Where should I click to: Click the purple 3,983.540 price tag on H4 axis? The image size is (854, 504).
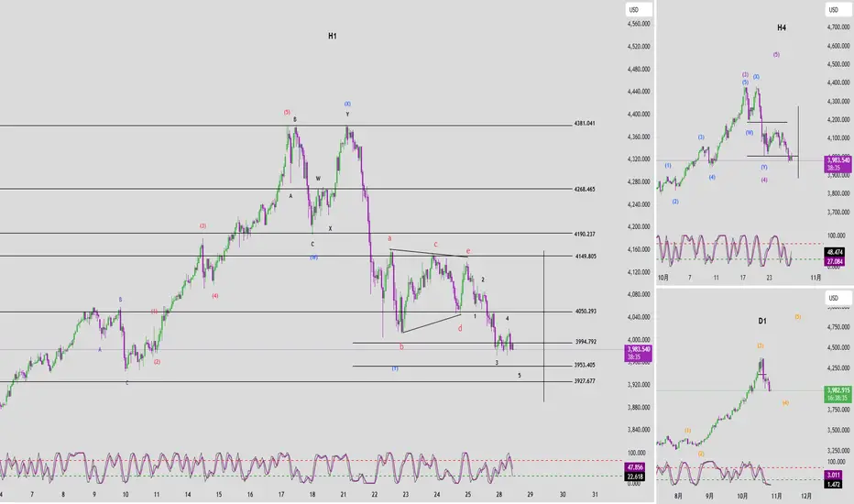[x=838, y=163]
